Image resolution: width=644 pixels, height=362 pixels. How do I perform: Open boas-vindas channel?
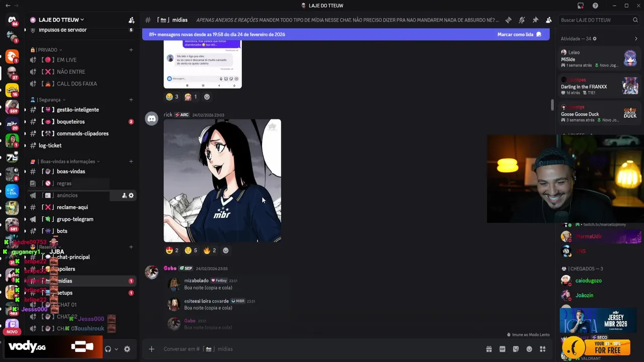point(81,171)
